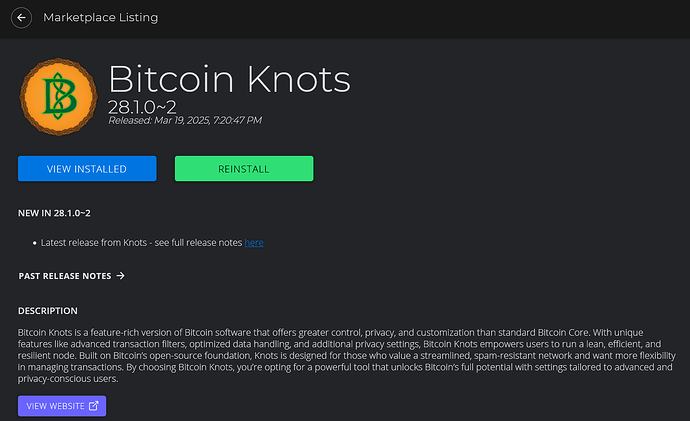690x421 pixels.
Task: Click the description paragraph text
Action: pos(347,355)
